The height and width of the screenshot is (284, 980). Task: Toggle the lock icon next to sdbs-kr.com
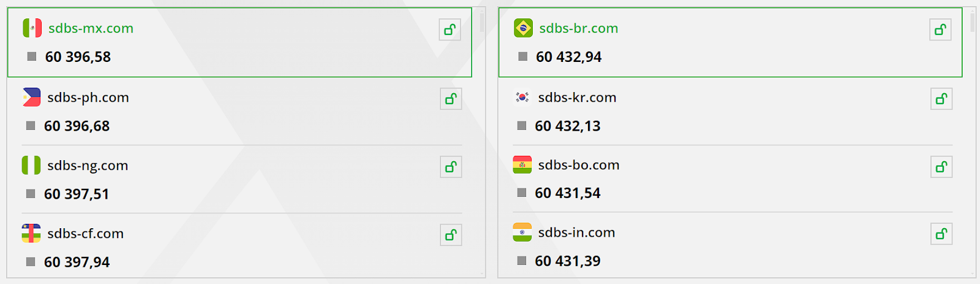tap(941, 99)
